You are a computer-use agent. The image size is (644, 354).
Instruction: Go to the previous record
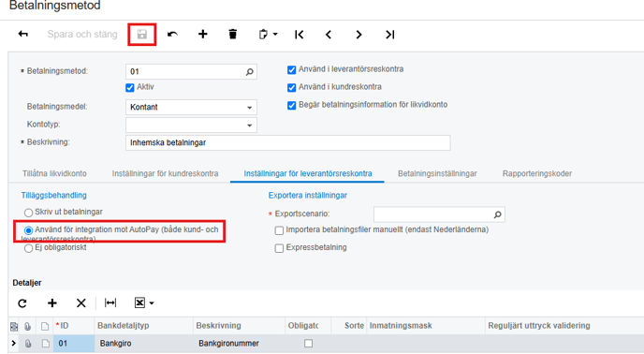(329, 35)
